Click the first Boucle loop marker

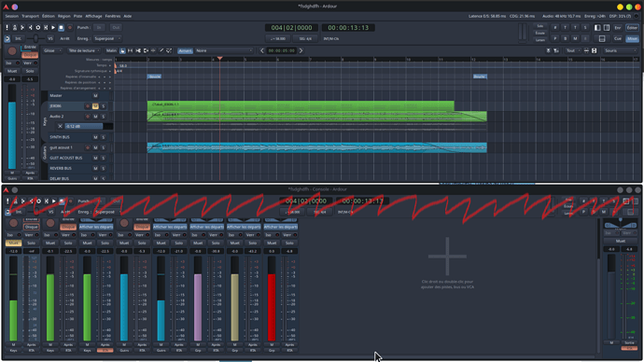(154, 77)
